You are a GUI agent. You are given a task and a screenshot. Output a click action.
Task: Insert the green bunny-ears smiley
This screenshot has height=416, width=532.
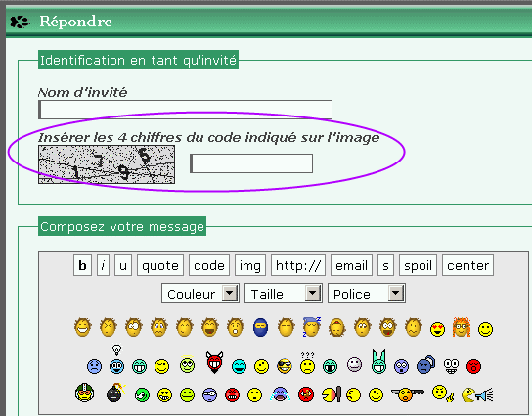378,362
